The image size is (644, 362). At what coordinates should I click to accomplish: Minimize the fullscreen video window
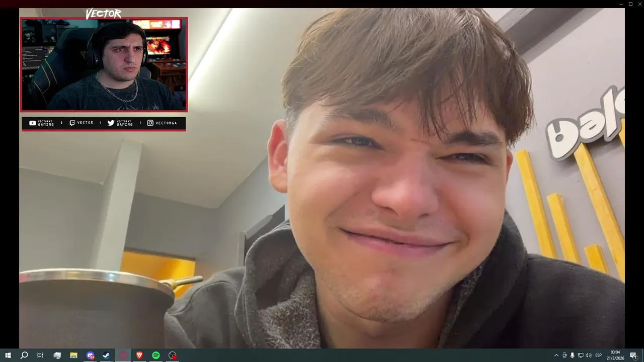click(x=621, y=4)
